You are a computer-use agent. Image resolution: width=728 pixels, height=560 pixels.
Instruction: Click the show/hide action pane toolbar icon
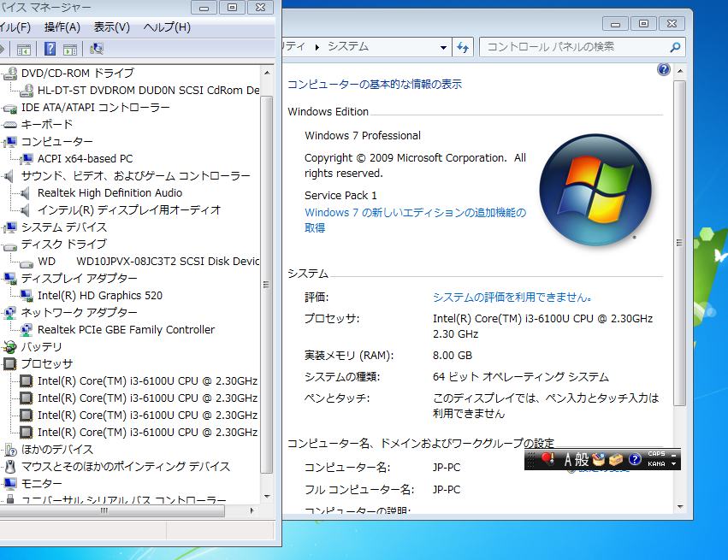tap(70, 50)
